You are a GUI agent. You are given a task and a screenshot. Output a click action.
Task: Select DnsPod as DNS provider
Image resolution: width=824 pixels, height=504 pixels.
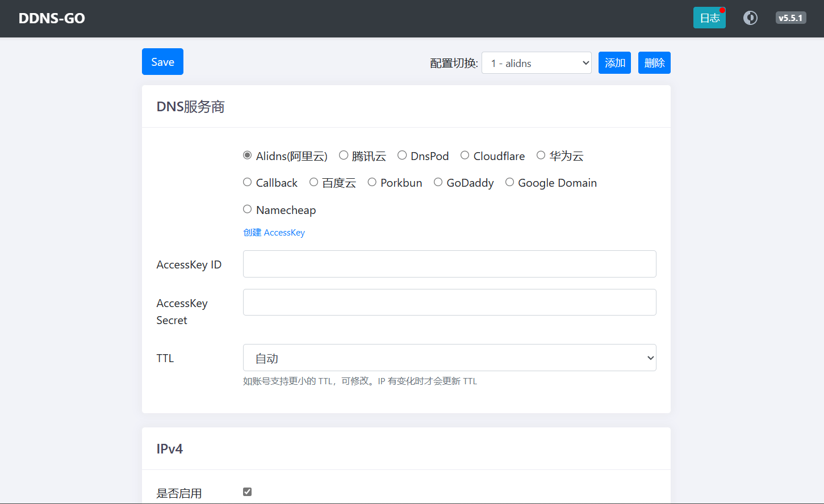(x=402, y=156)
